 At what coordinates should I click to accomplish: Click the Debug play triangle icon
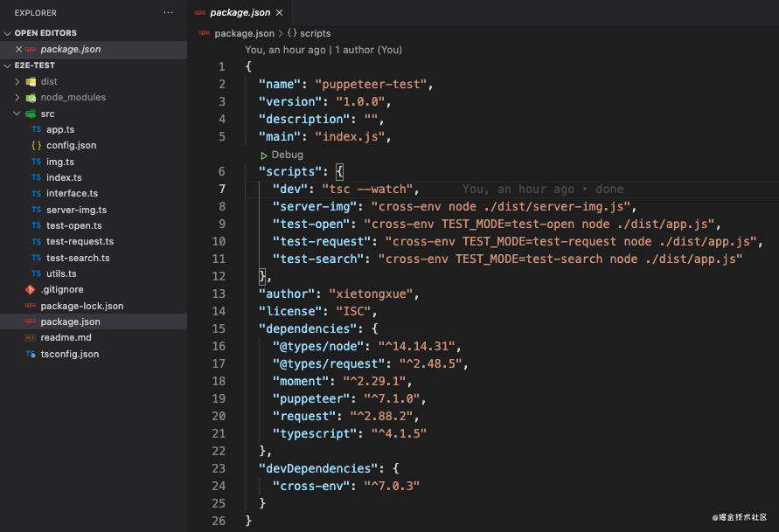264,155
